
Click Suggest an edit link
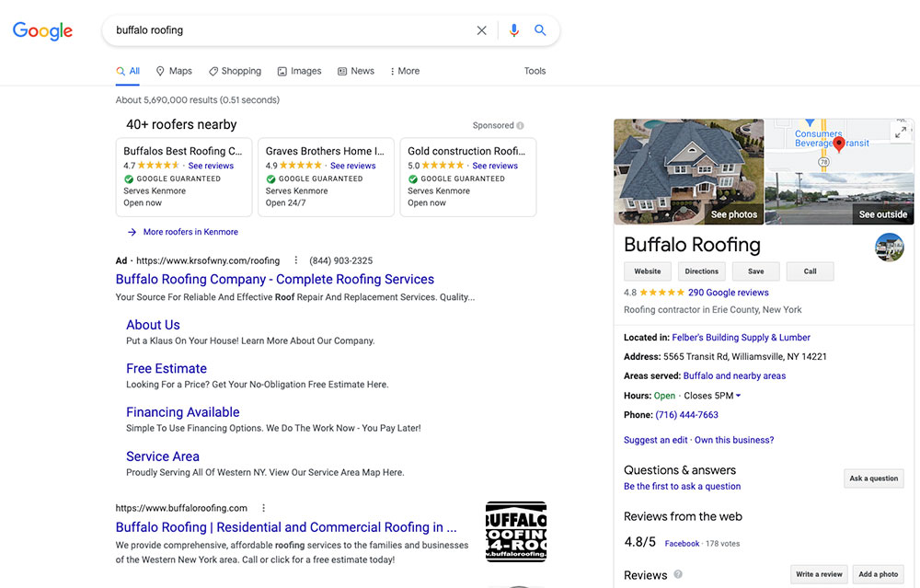(x=655, y=440)
